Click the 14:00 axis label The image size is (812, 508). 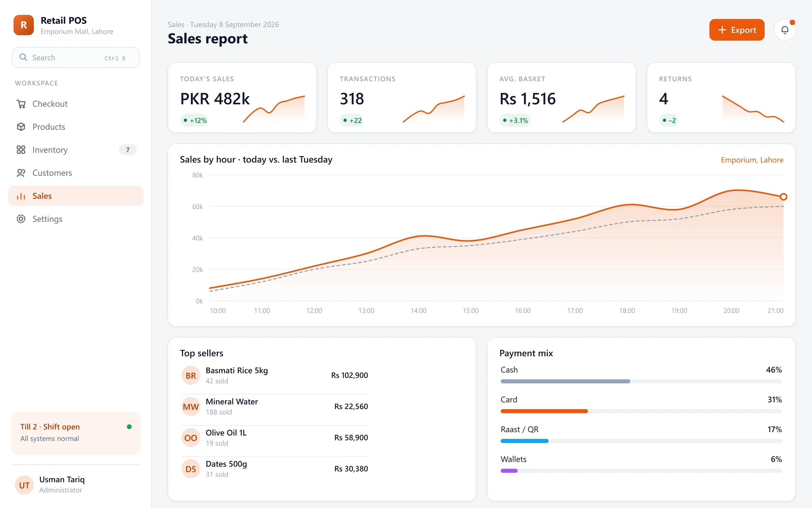[419, 311]
